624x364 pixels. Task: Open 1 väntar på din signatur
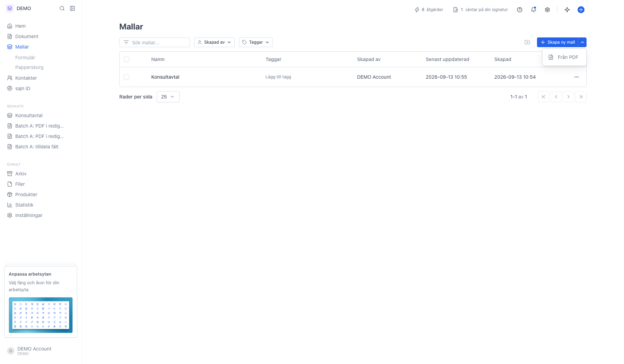tap(480, 10)
